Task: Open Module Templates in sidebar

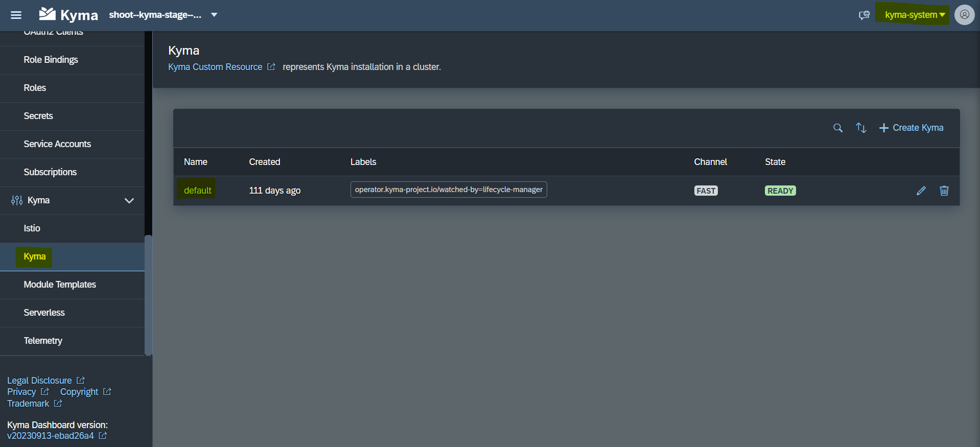Action: [72, 285]
